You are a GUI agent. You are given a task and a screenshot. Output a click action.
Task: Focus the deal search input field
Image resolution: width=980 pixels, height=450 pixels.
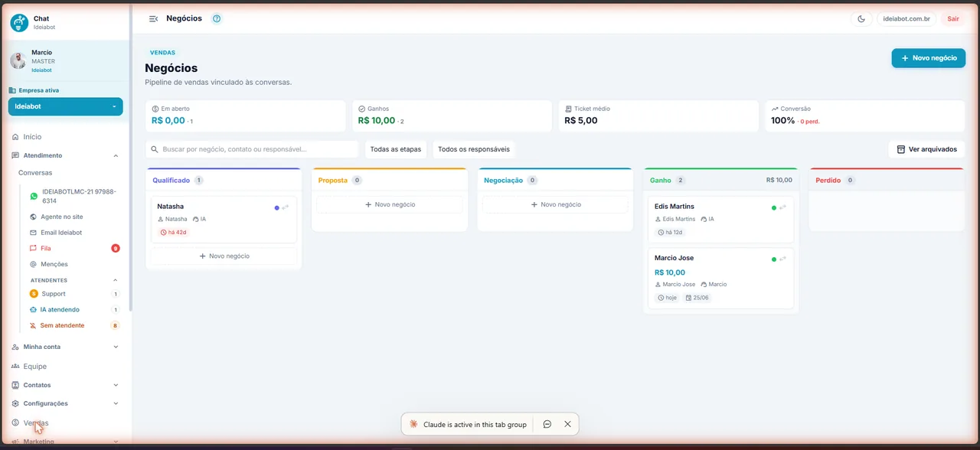pyautogui.click(x=252, y=149)
